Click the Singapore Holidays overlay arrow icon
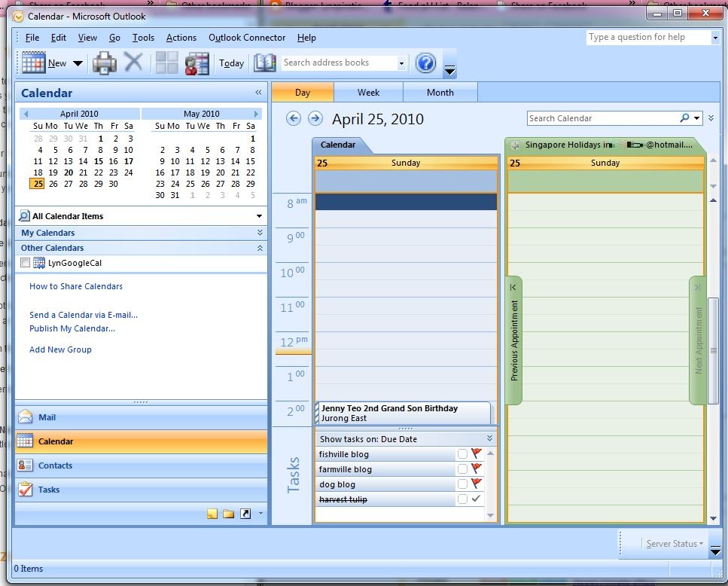 (x=515, y=145)
